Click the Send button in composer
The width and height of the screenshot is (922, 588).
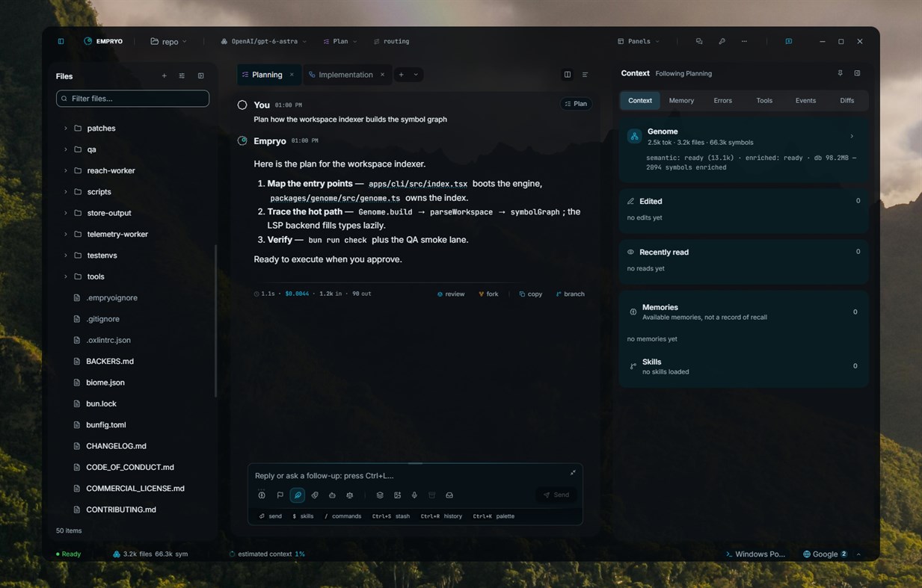point(556,495)
